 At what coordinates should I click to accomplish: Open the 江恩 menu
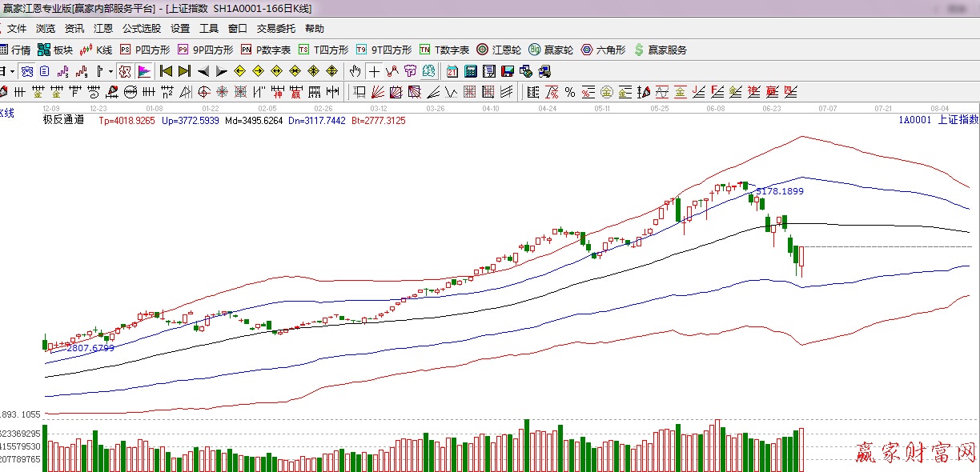[x=103, y=28]
